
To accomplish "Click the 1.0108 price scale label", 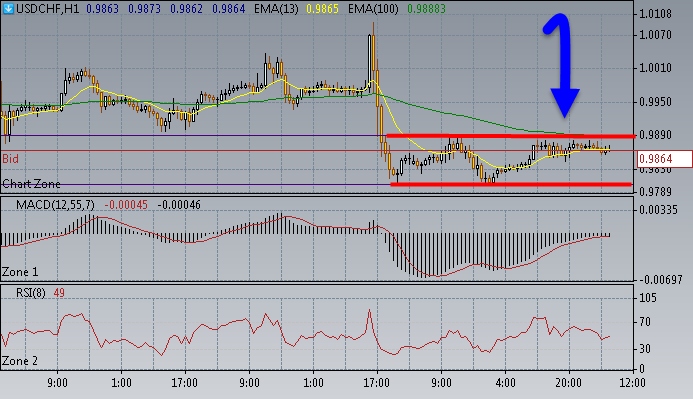I will 655,14.
